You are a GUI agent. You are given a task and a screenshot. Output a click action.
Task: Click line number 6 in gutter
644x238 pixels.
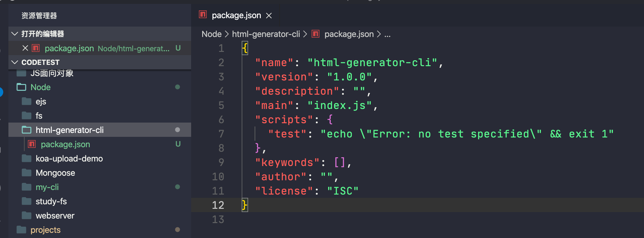click(221, 120)
